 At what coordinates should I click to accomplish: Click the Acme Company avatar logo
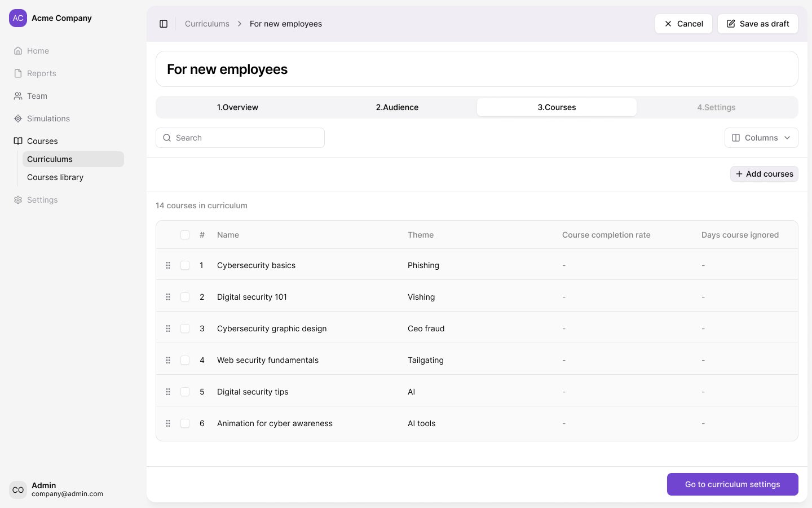(x=18, y=18)
